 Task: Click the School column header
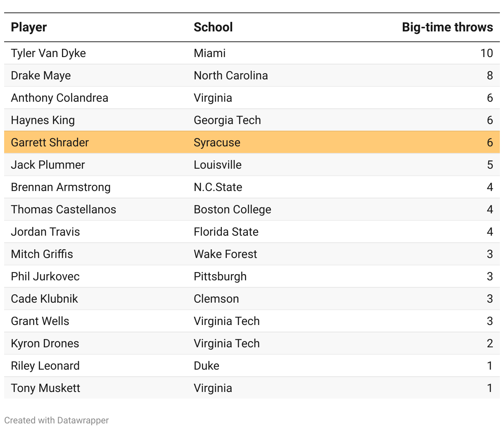coord(213,27)
